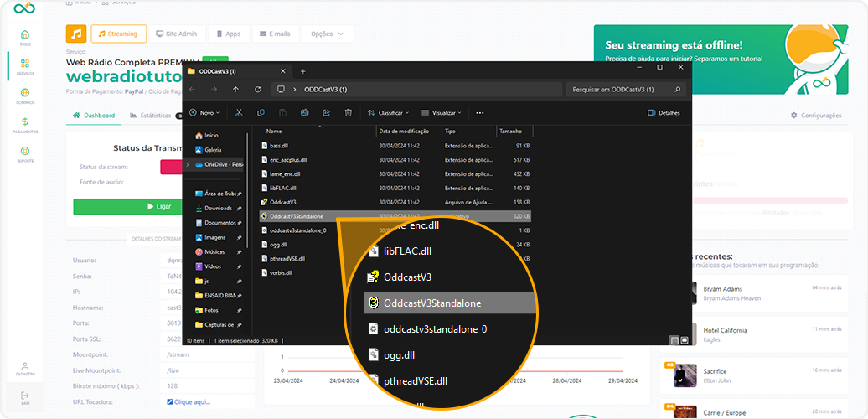Click the Cut scissors icon in Explorer toolbar
The width and height of the screenshot is (868, 419).
pos(239,113)
